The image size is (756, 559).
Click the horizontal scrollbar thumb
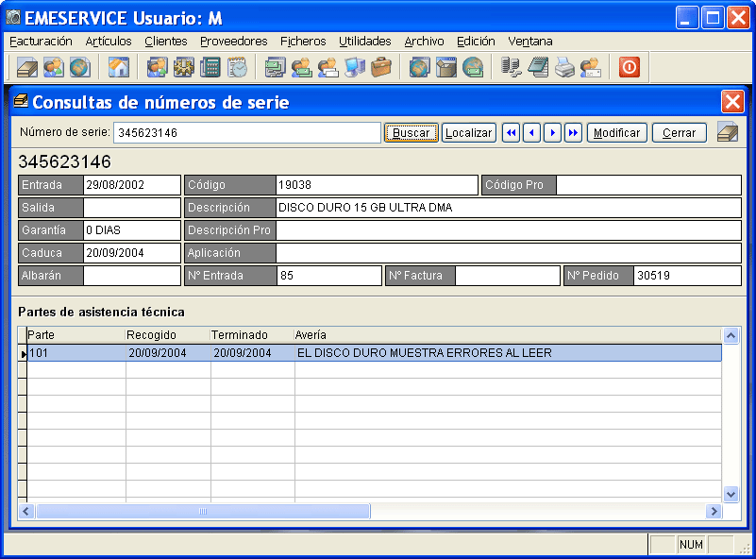click(203, 511)
